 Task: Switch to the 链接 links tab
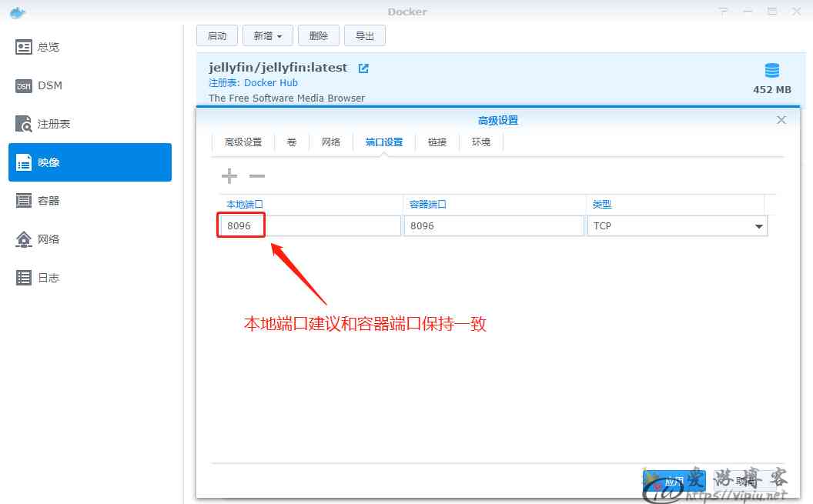[x=437, y=142]
